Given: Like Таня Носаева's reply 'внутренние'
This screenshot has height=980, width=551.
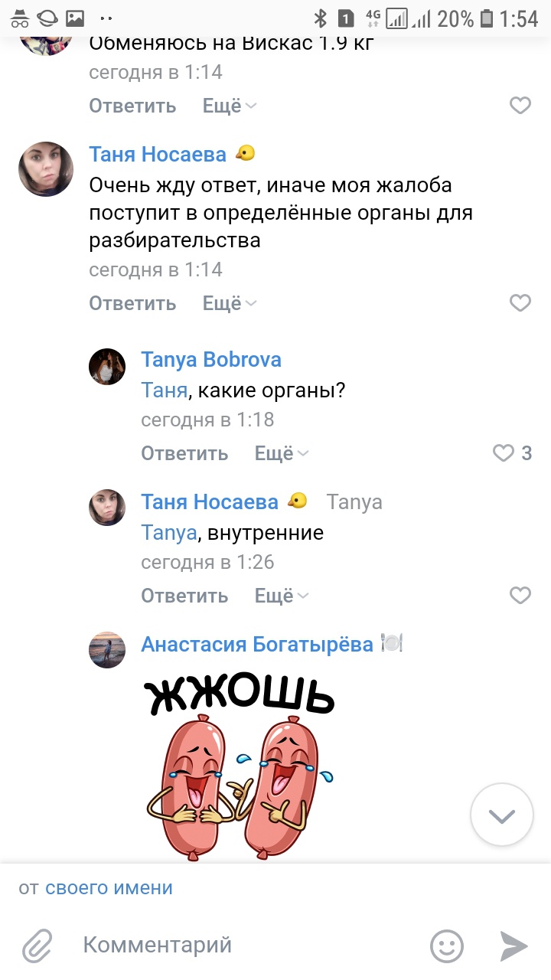Looking at the screenshot, I should [x=520, y=595].
